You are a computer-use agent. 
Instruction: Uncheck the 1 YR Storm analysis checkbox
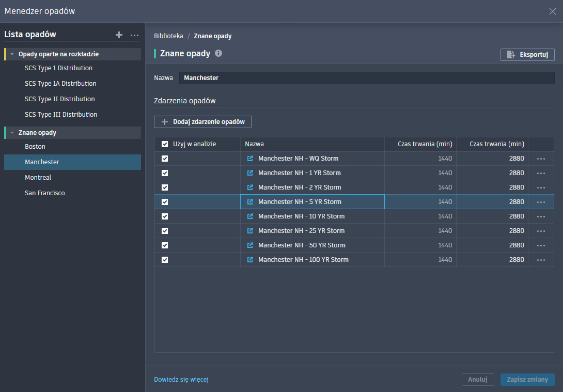pyautogui.click(x=165, y=173)
